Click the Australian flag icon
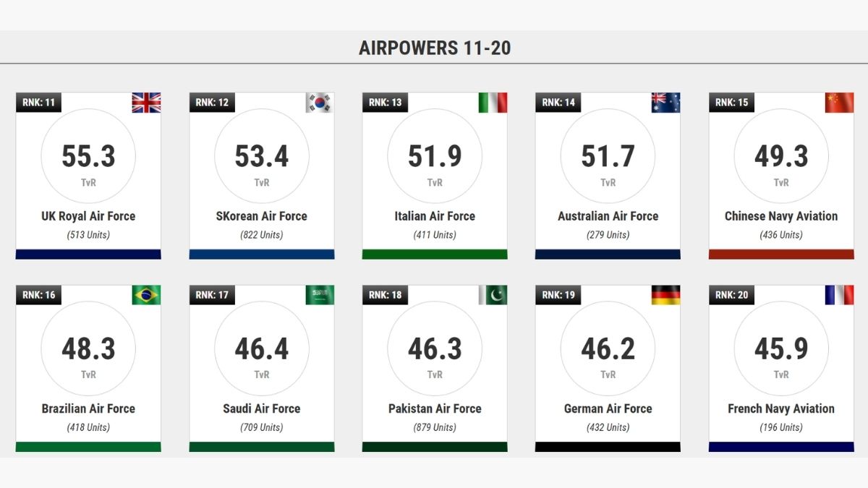Image resolution: width=868 pixels, height=488 pixels. [665, 103]
